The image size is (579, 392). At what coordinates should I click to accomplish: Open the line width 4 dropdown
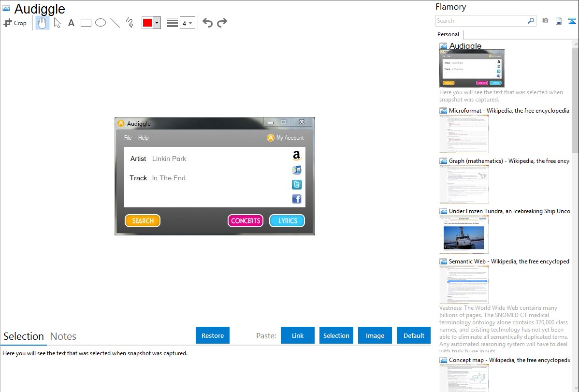[187, 23]
